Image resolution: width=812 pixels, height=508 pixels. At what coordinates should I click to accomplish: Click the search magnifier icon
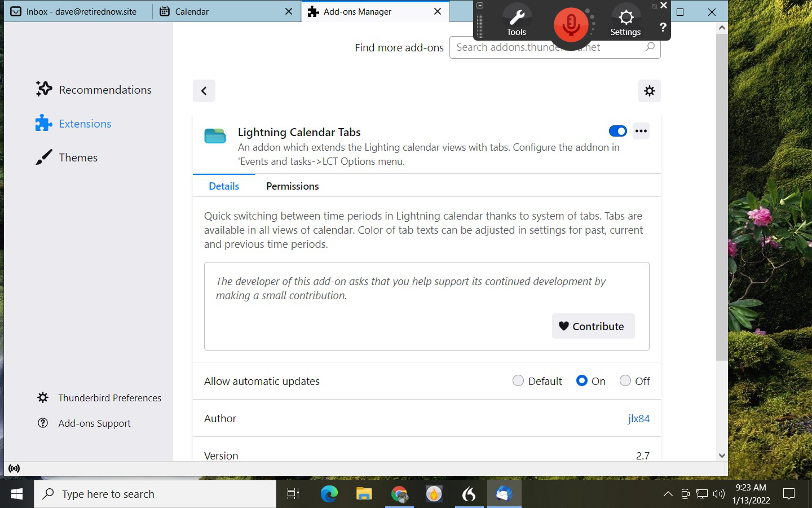(x=650, y=47)
